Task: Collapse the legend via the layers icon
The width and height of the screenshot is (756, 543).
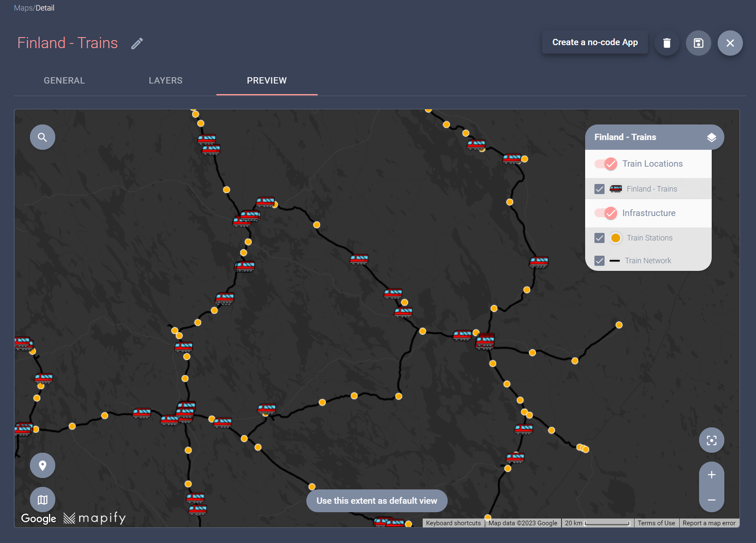Action: tap(712, 137)
